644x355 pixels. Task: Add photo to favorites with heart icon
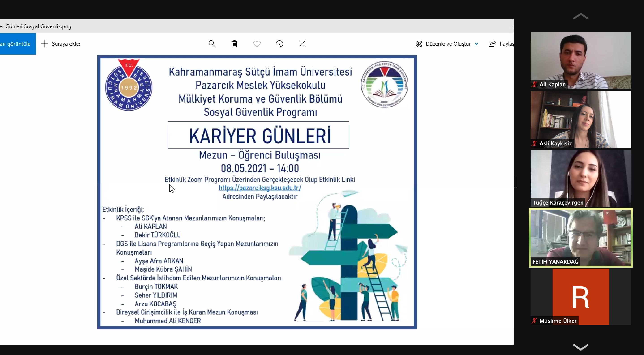pyautogui.click(x=257, y=44)
